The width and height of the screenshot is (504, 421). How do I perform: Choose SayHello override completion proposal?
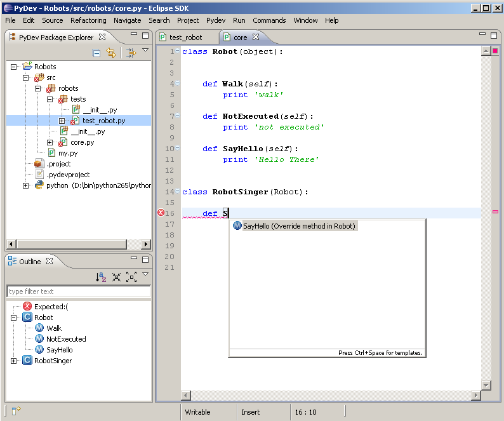coord(295,226)
